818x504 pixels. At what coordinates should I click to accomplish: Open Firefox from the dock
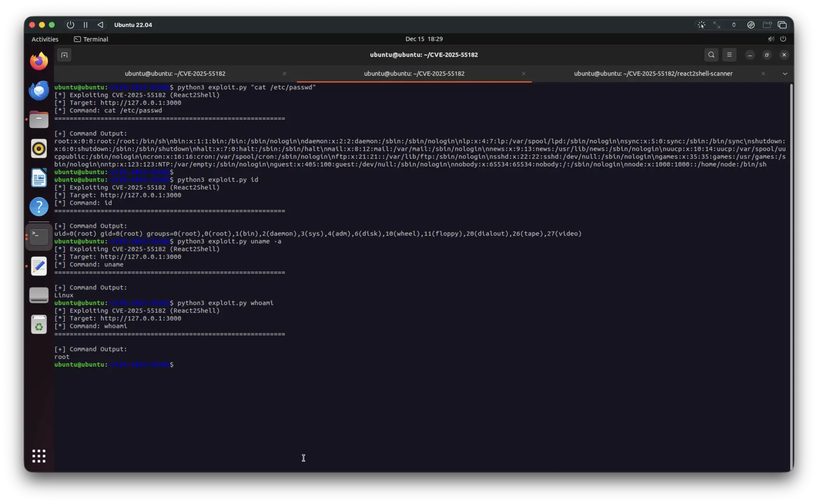(39, 61)
